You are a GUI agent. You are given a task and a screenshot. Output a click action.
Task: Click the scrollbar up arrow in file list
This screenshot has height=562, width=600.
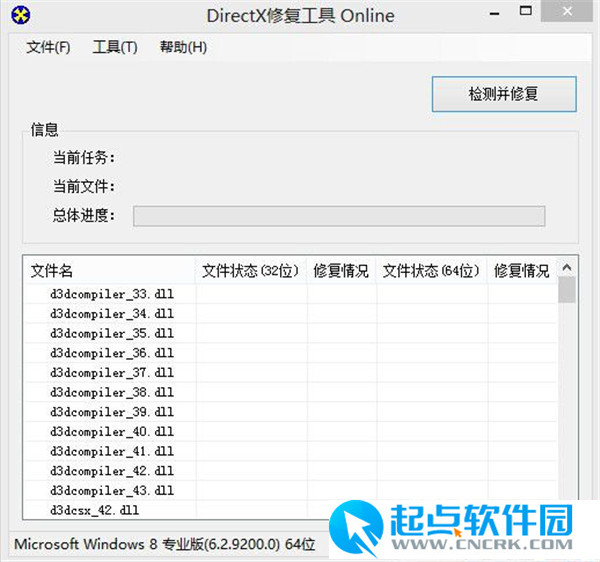click(x=567, y=267)
